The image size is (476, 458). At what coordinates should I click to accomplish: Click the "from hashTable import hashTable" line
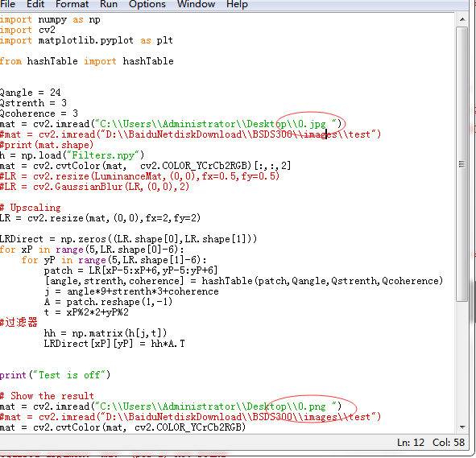(87, 61)
